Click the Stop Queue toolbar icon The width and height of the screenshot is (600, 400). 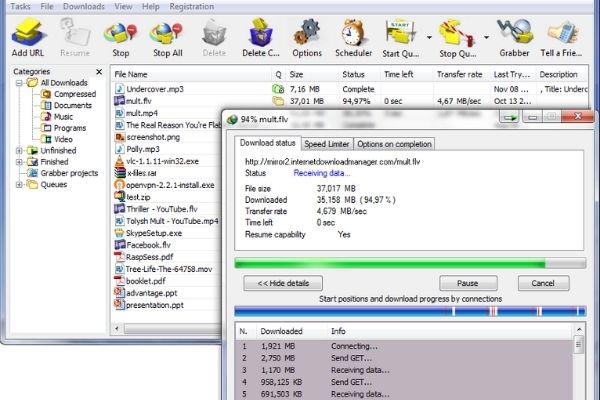coord(457,34)
